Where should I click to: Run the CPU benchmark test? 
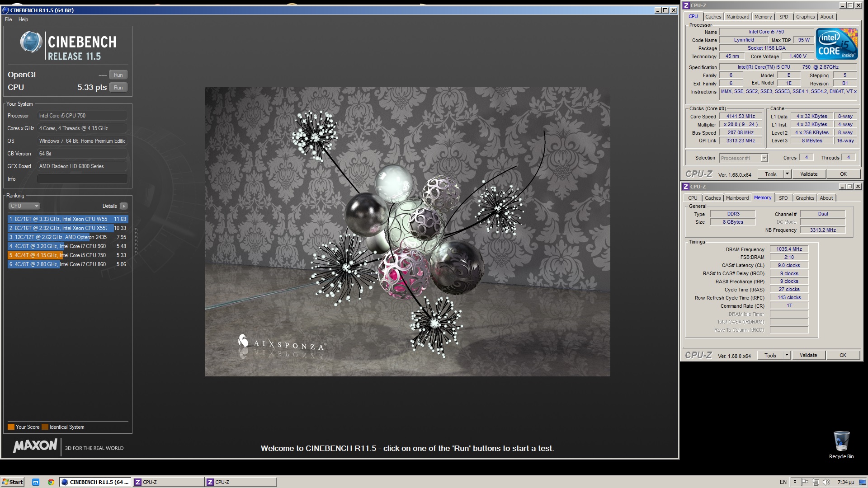(x=118, y=88)
